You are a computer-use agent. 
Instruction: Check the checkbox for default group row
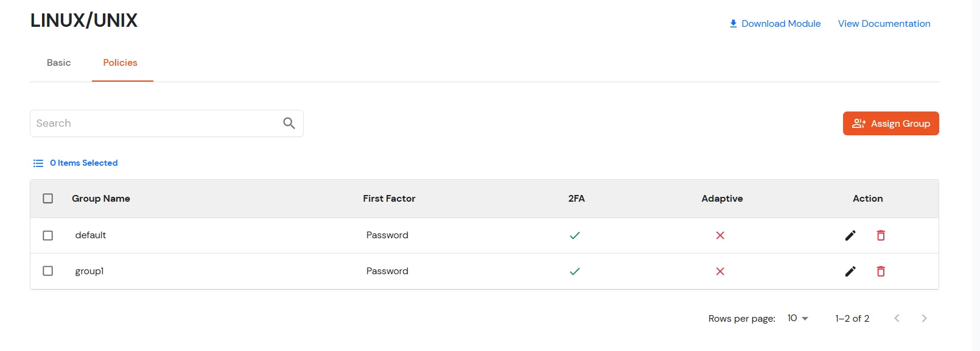point(48,235)
